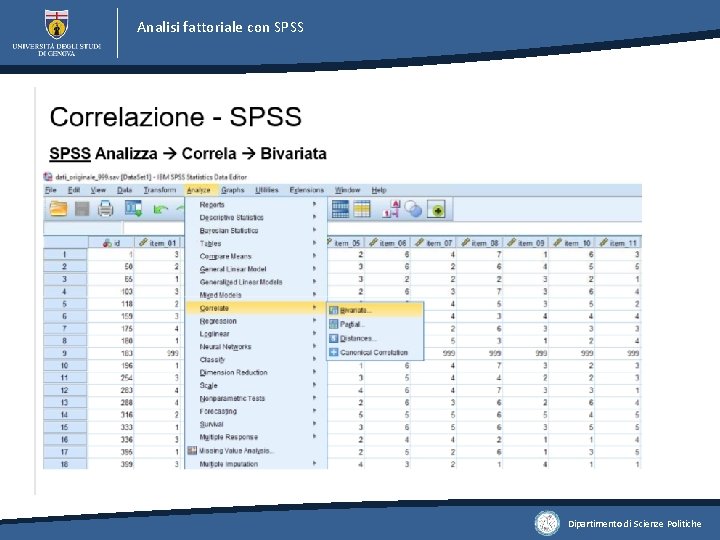The width and height of the screenshot is (720, 540).
Task: Expand the Classify submenu
Action: point(256,360)
